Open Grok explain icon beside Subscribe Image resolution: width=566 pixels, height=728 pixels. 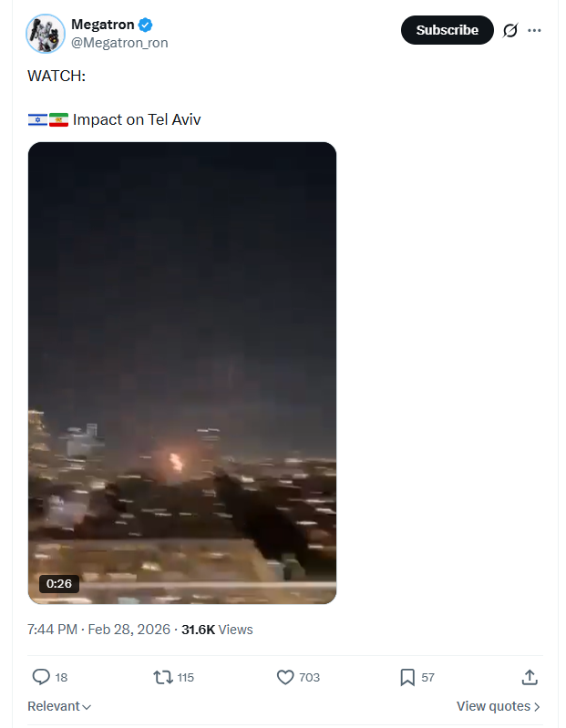click(509, 30)
